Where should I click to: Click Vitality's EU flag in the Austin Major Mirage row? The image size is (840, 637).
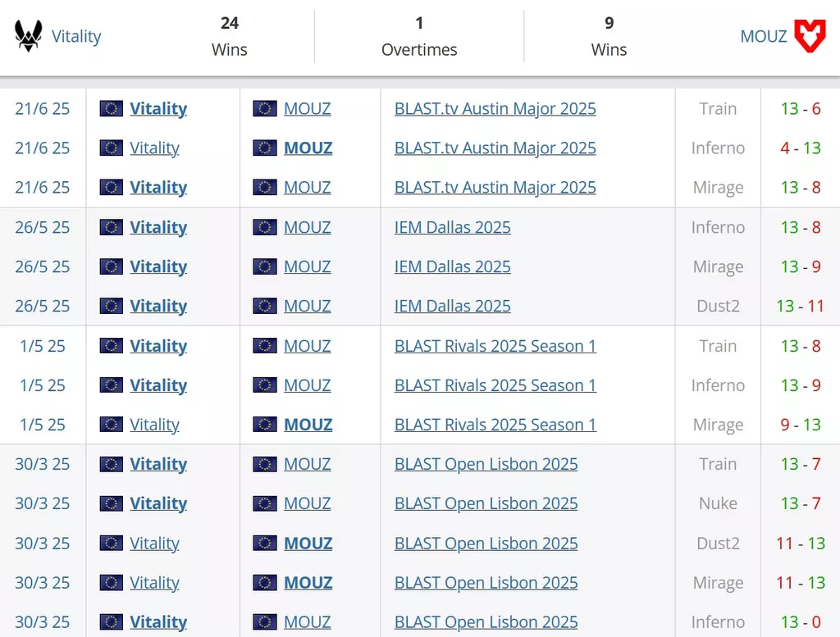point(112,188)
